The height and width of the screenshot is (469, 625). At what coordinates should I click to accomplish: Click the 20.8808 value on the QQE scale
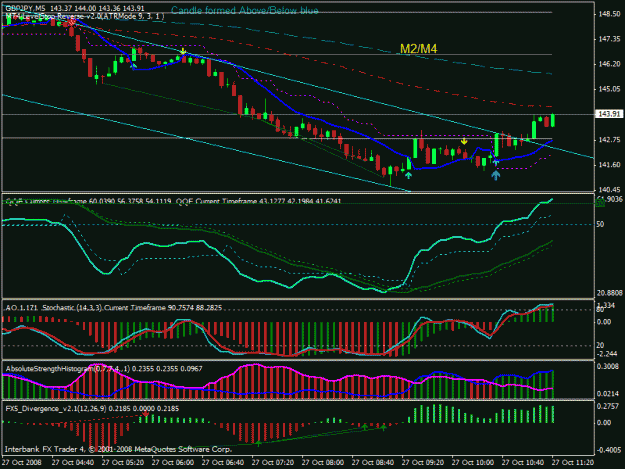pyautogui.click(x=609, y=293)
